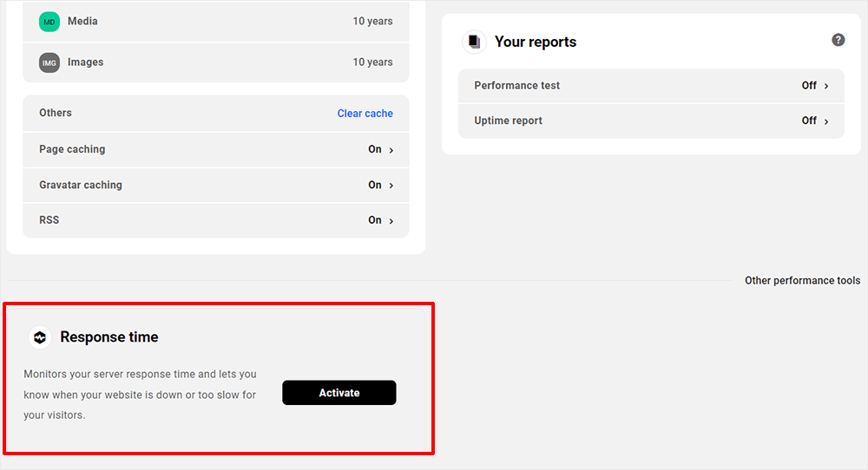Expand Gravatar caching settings chevron
This screenshot has height=470, width=868.
tap(391, 186)
